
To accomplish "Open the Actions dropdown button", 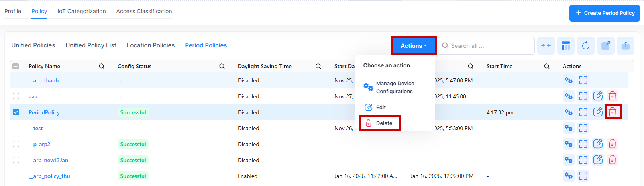I will (414, 46).
